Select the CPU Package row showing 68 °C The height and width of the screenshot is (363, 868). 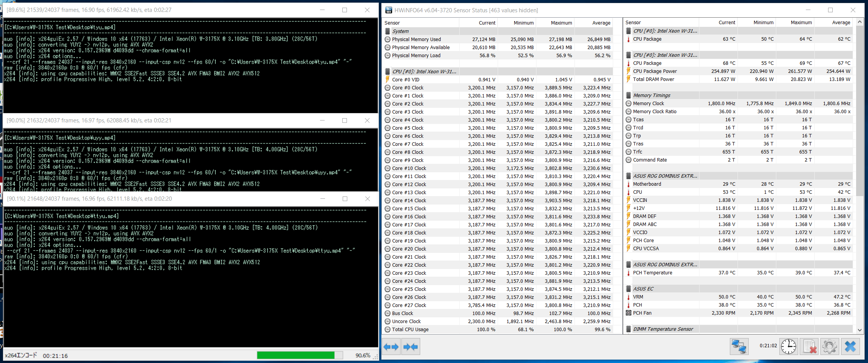point(739,63)
